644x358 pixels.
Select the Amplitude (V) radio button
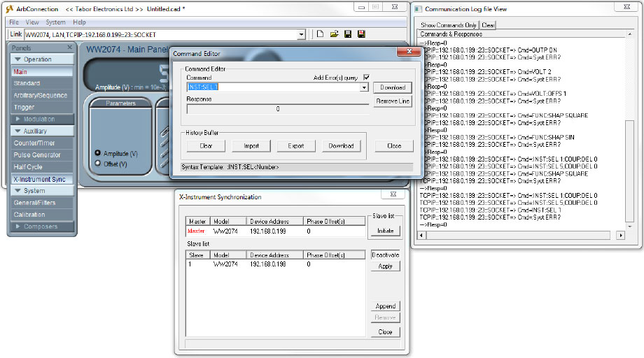pos(98,153)
